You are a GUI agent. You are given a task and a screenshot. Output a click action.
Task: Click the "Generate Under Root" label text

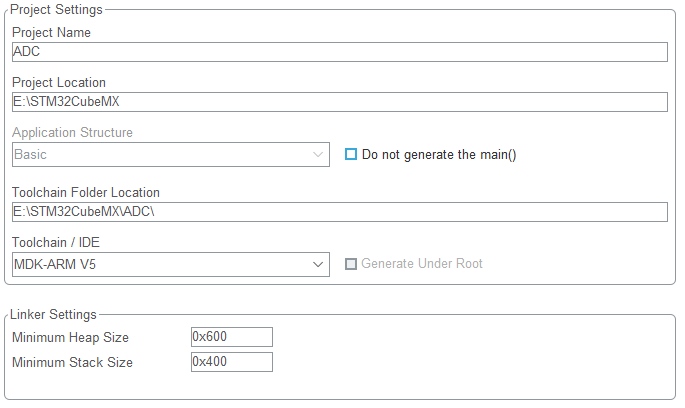click(x=422, y=264)
